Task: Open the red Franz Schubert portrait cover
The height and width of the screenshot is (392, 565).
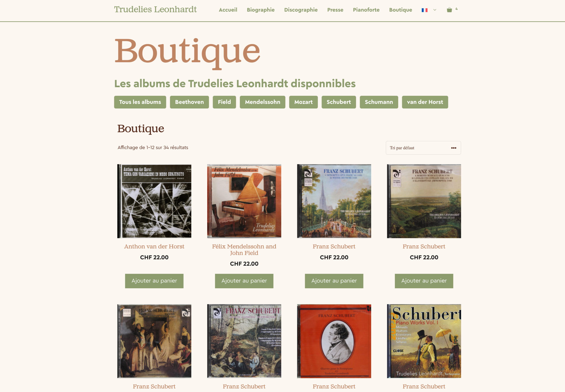Action: pyautogui.click(x=334, y=341)
